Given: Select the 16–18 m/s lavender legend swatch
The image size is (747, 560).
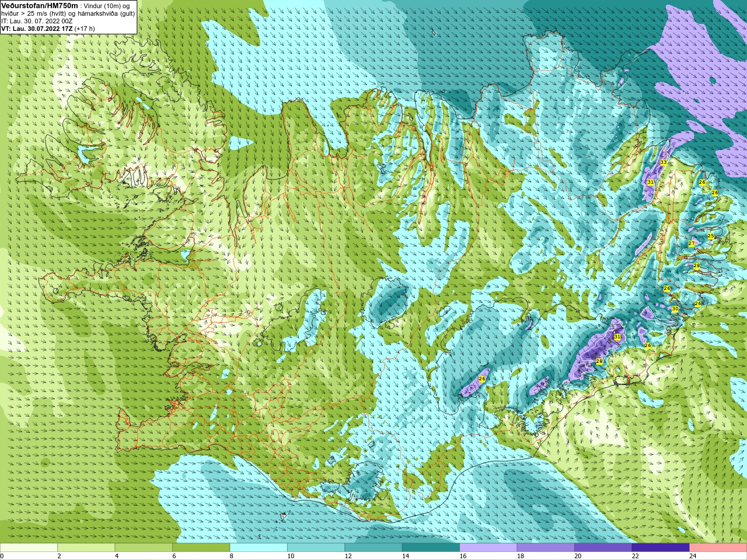Looking at the screenshot, I should [x=488, y=547].
